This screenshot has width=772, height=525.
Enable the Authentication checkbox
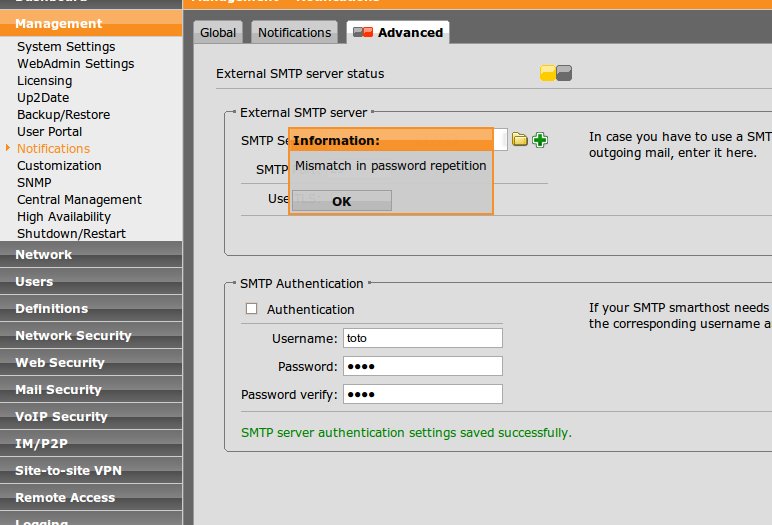pos(252,309)
